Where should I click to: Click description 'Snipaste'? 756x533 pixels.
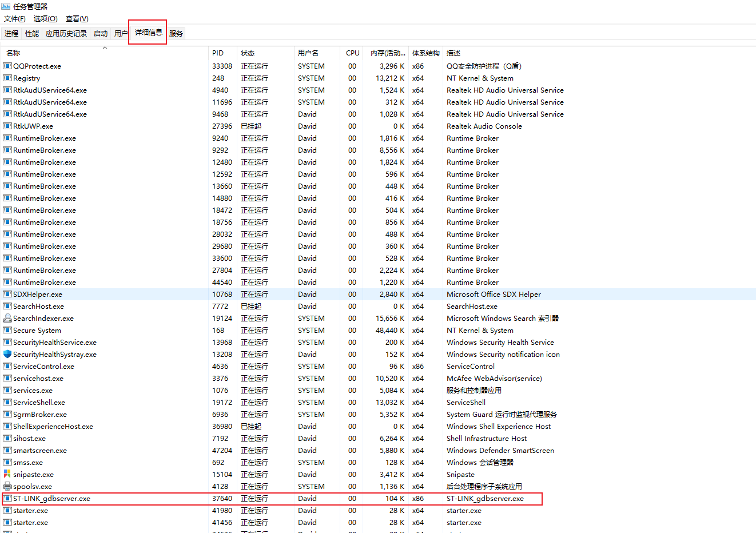click(x=460, y=474)
